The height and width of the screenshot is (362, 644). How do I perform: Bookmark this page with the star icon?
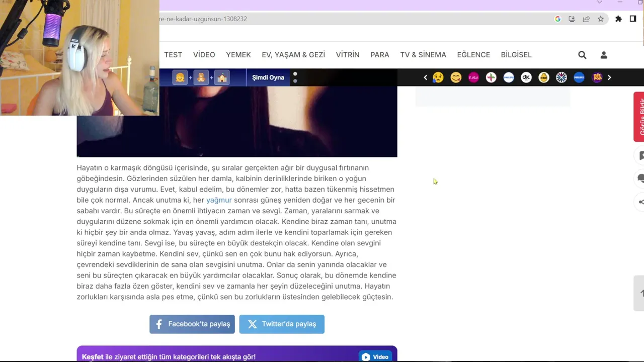pos(601,19)
